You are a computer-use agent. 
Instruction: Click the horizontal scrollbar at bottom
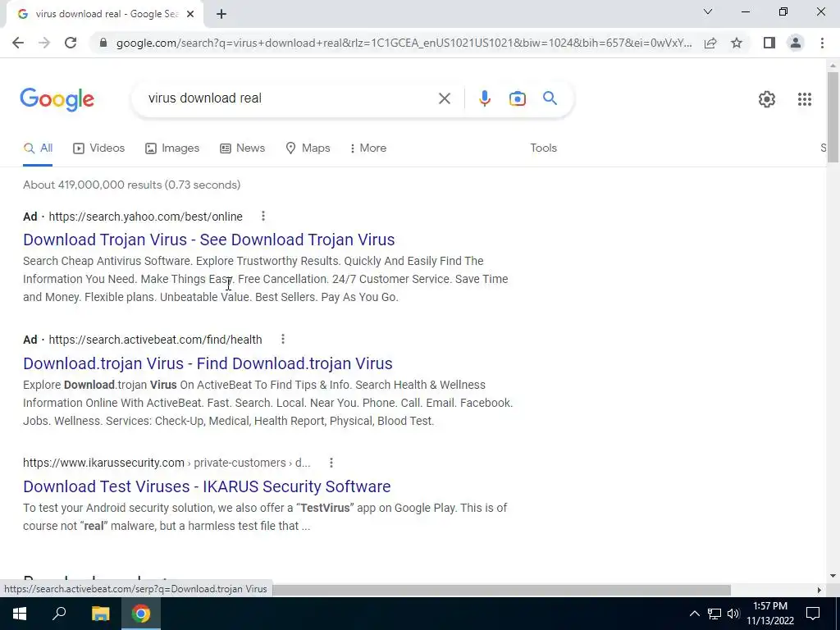tap(501, 590)
